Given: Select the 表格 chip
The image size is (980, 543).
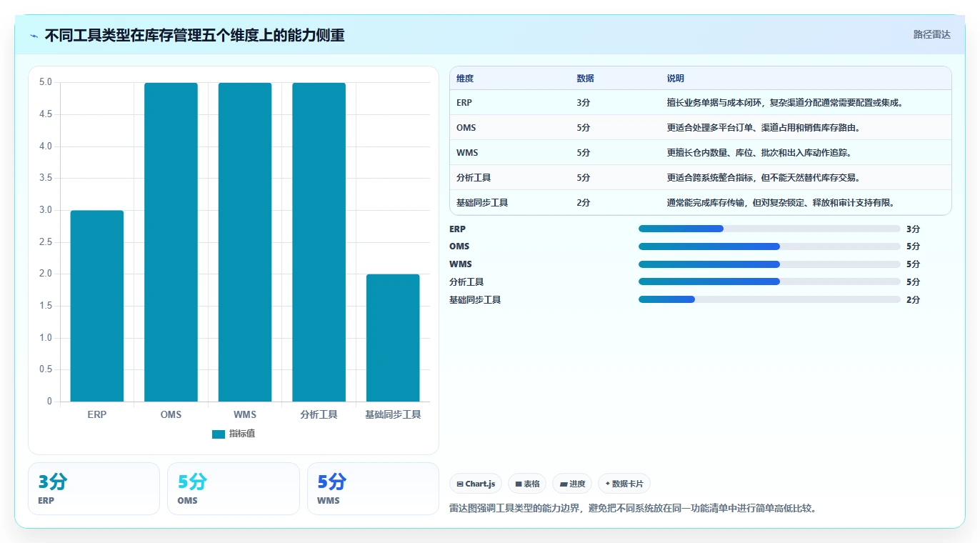Looking at the screenshot, I should tap(527, 484).
